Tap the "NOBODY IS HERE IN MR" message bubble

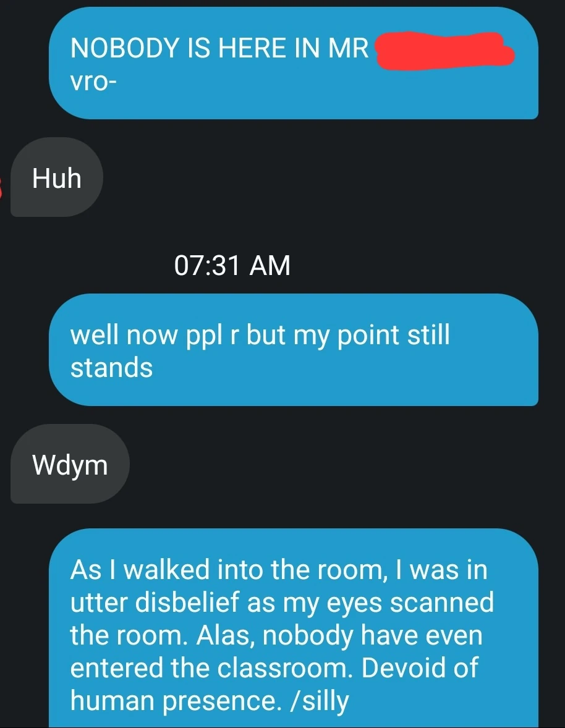point(294,63)
